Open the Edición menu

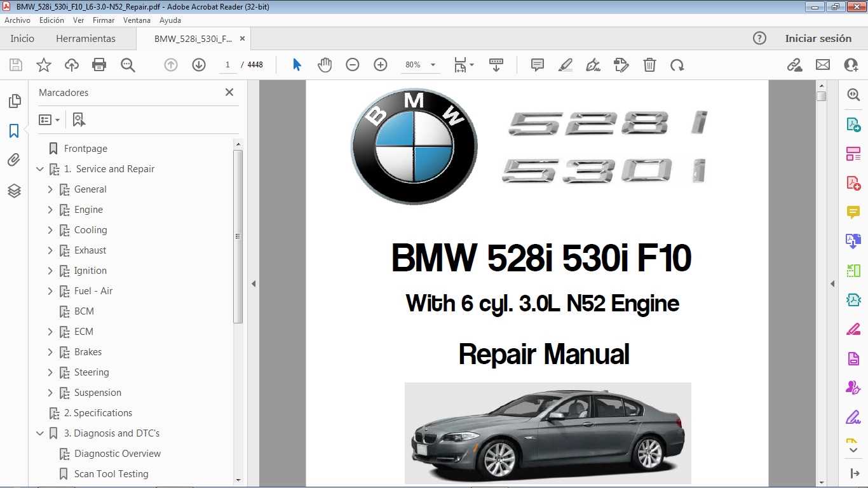51,20
